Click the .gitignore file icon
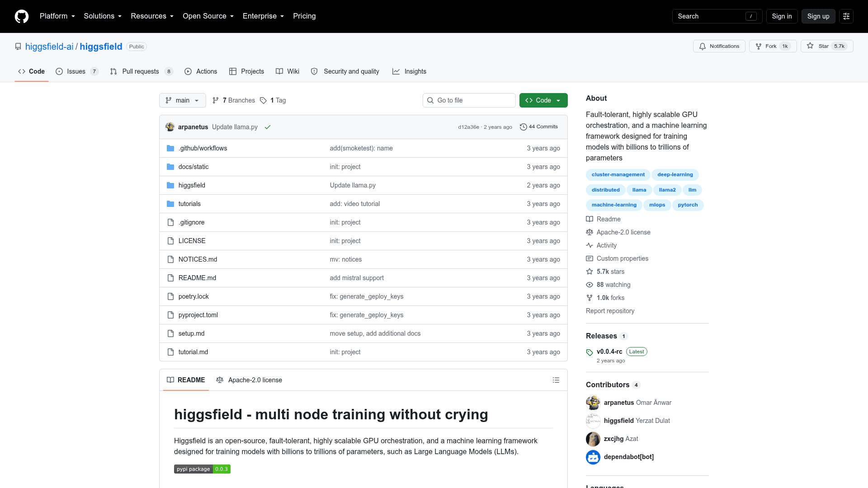The height and width of the screenshot is (488, 868). 170,222
